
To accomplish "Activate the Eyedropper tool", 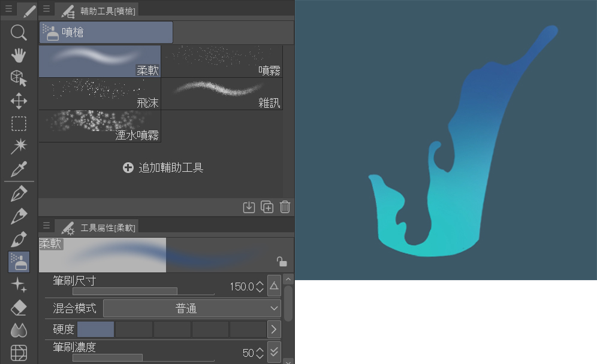I will click(x=19, y=169).
